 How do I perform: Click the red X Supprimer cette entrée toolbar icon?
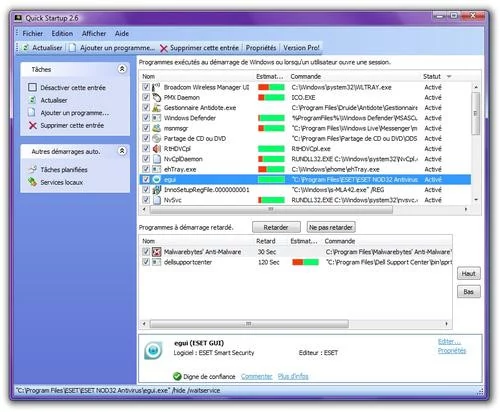pyautogui.click(x=164, y=48)
